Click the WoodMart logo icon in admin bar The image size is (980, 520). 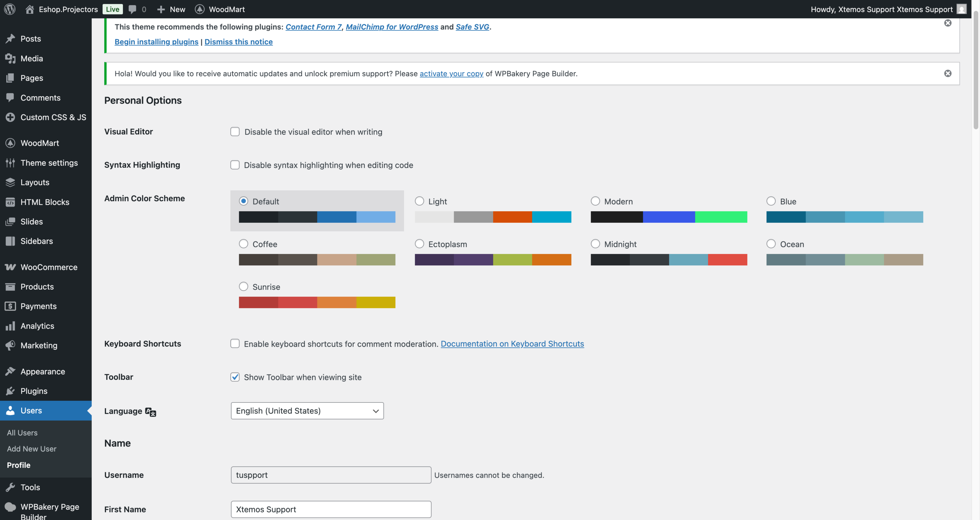pos(200,9)
